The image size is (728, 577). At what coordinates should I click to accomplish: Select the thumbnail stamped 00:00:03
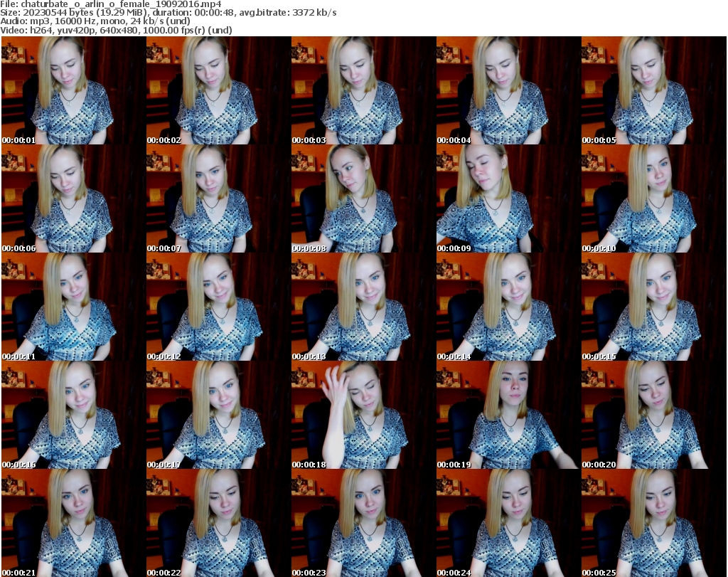pos(363,90)
